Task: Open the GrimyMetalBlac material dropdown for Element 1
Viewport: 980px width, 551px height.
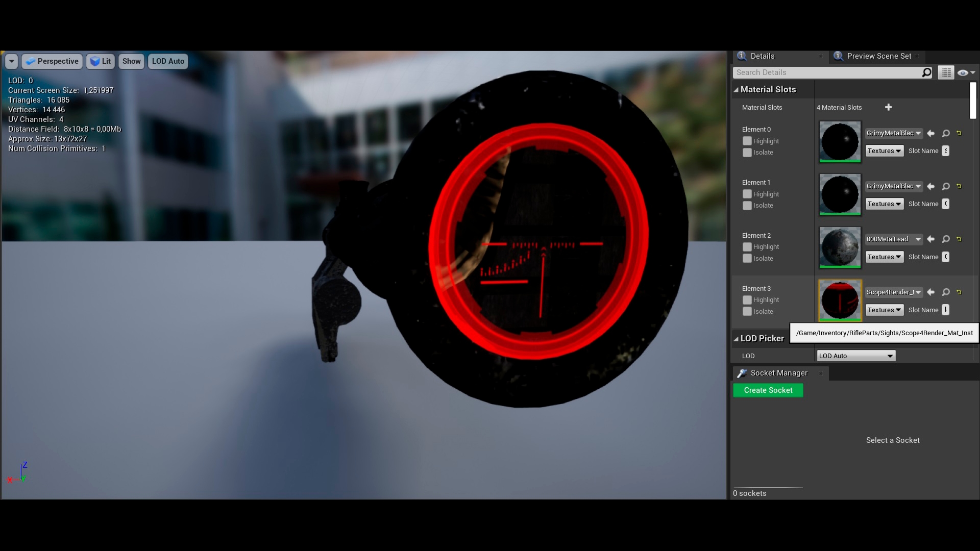Action: click(x=894, y=186)
